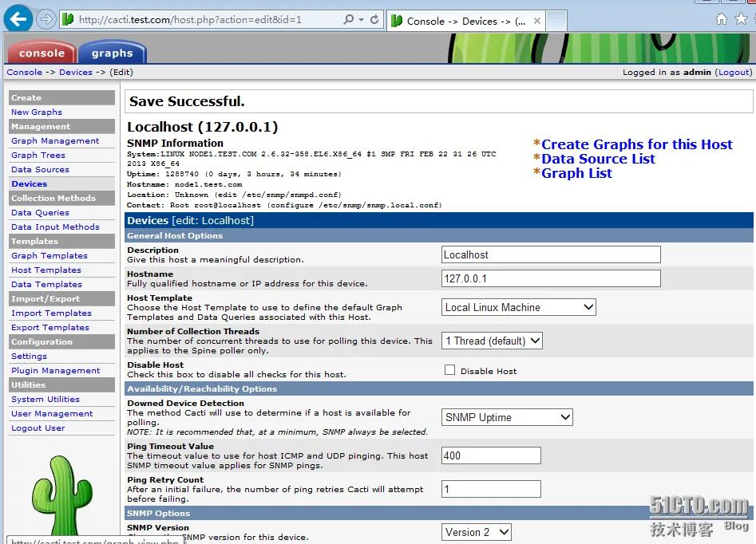Open New Graphs in sidebar

[37, 112]
